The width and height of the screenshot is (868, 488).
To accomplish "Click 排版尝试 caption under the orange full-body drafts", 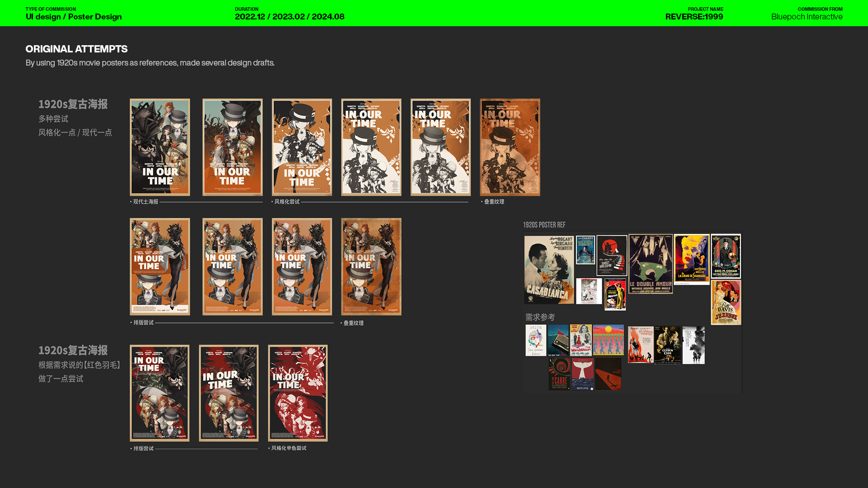I will pos(143,323).
